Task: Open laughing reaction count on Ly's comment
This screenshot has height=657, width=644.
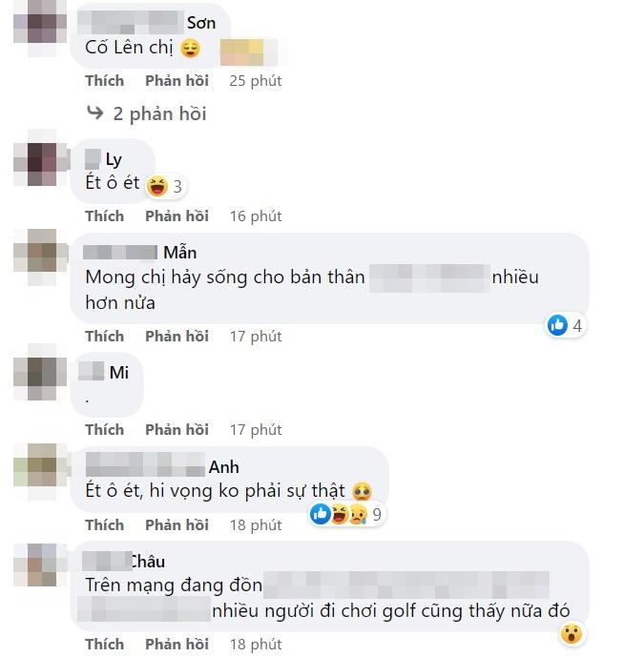Action: coord(166,186)
